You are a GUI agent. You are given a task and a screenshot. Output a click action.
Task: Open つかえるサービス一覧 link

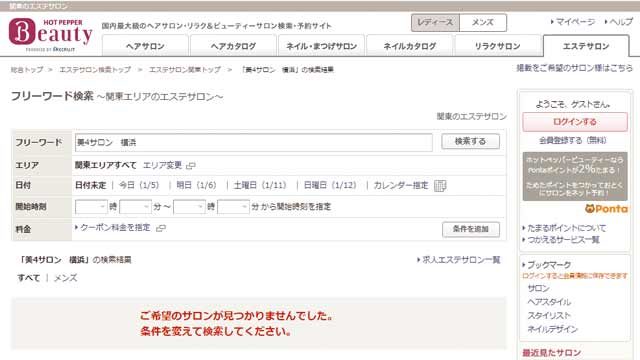tap(563, 240)
